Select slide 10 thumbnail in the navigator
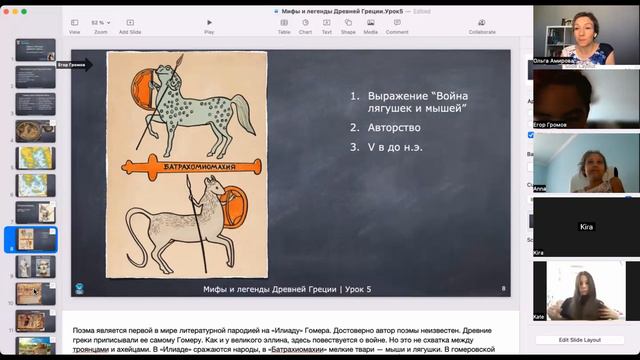The width and height of the screenshot is (640, 360). click(x=36, y=294)
